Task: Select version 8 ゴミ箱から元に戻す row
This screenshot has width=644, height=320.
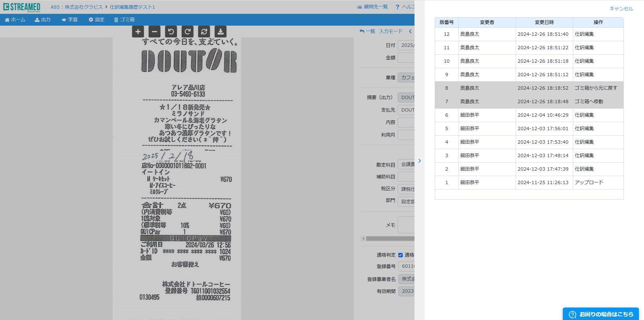Action: pyautogui.click(x=529, y=88)
